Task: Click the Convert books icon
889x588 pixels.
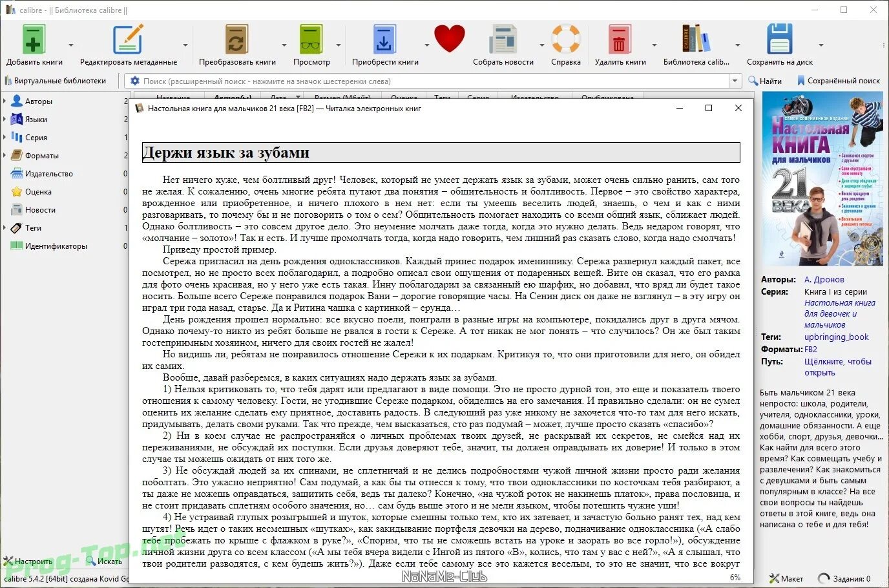Action: click(x=236, y=39)
